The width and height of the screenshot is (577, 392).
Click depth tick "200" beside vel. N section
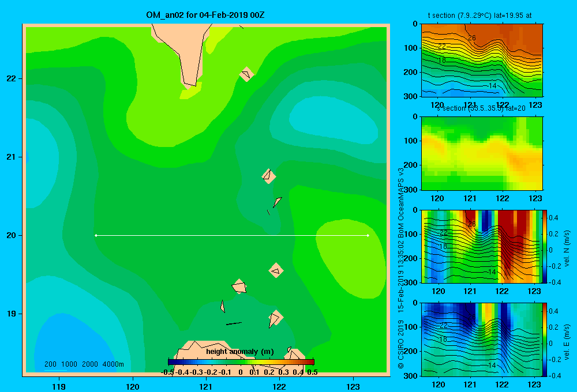point(411,258)
